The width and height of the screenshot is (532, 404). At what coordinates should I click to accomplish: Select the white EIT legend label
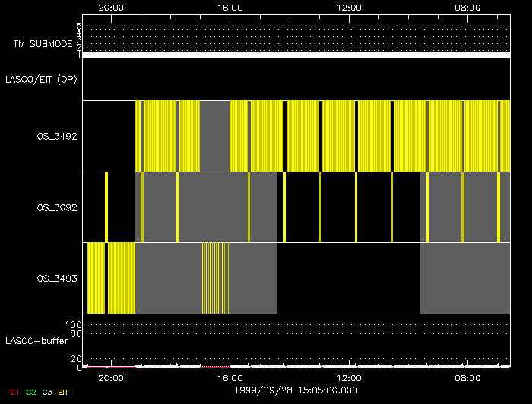click(64, 392)
